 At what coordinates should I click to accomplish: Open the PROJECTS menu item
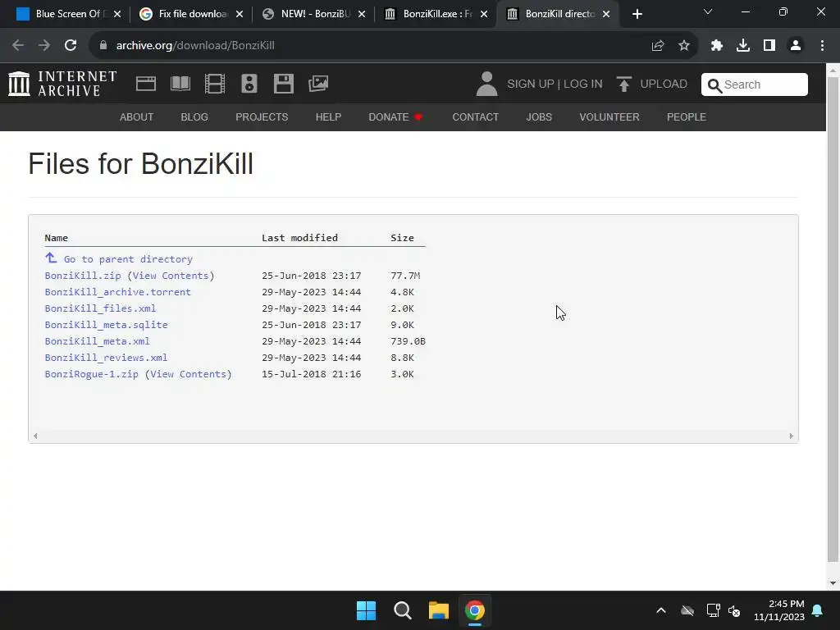click(262, 116)
